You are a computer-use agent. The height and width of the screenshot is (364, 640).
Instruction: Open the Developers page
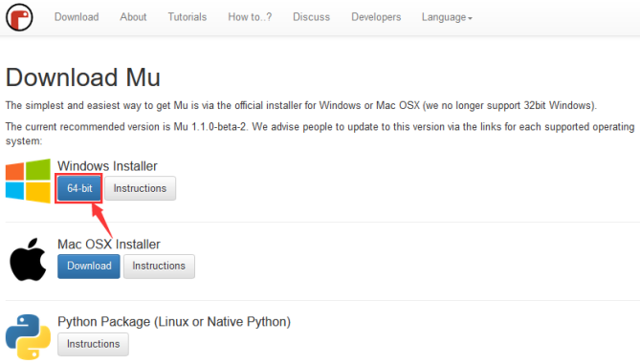coord(376,17)
